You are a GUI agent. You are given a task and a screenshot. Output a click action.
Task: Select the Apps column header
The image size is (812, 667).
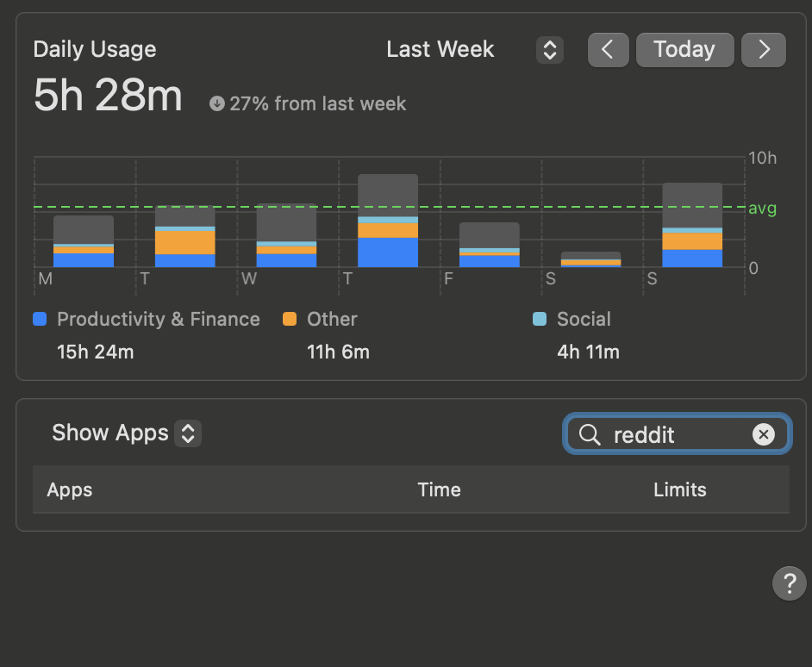tap(69, 489)
